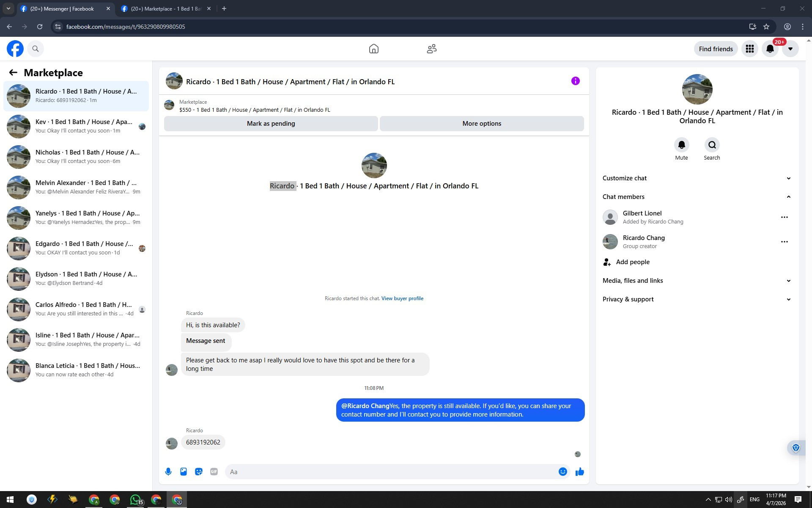Image resolution: width=812 pixels, height=508 pixels.
Task: Reload the page in the browser
Action: [40, 27]
